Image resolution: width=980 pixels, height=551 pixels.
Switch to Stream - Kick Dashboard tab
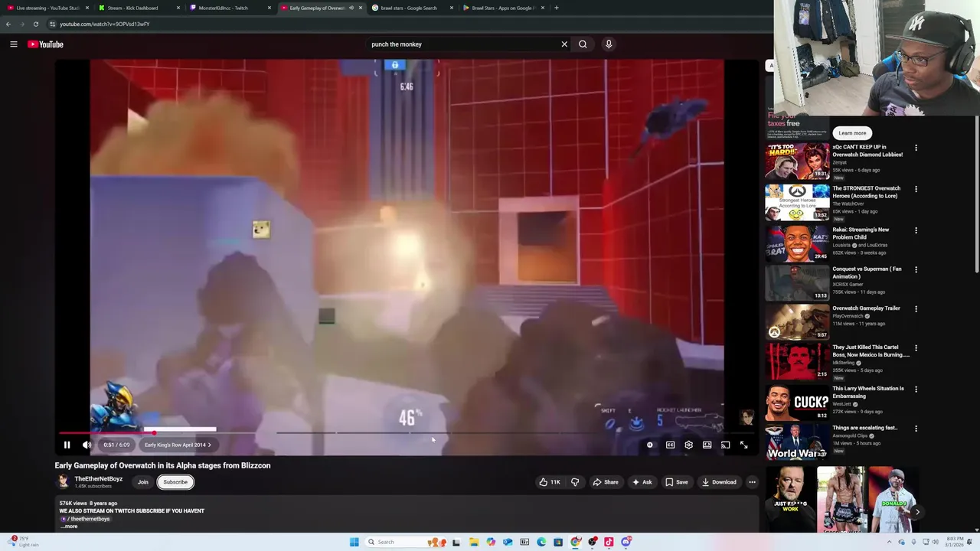(x=138, y=8)
